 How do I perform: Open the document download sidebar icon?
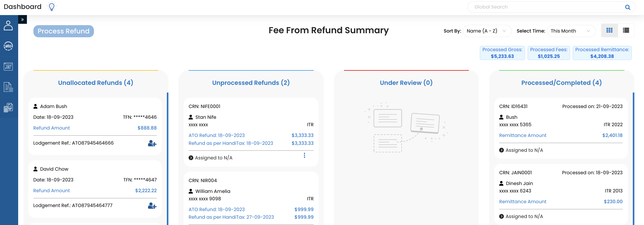(x=8, y=87)
